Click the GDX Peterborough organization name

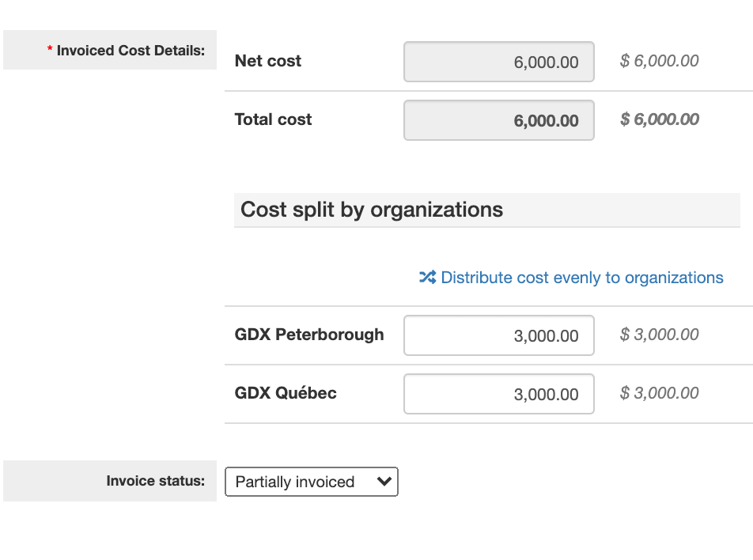tap(309, 335)
